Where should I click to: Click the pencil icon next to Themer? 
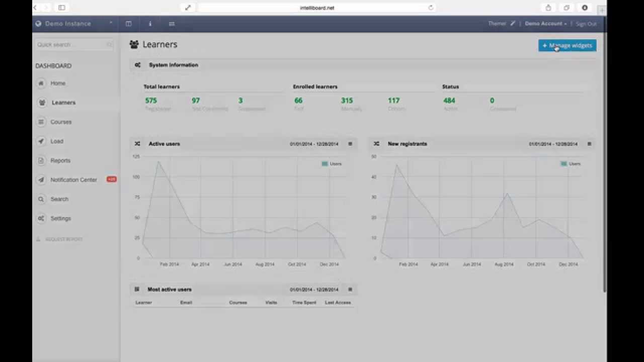tap(513, 23)
